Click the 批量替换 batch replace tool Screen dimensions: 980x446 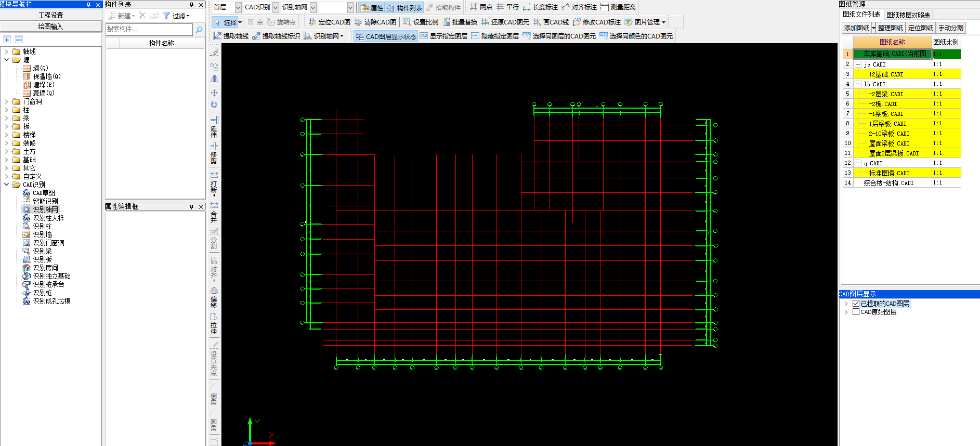pyautogui.click(x=460, y=22)
